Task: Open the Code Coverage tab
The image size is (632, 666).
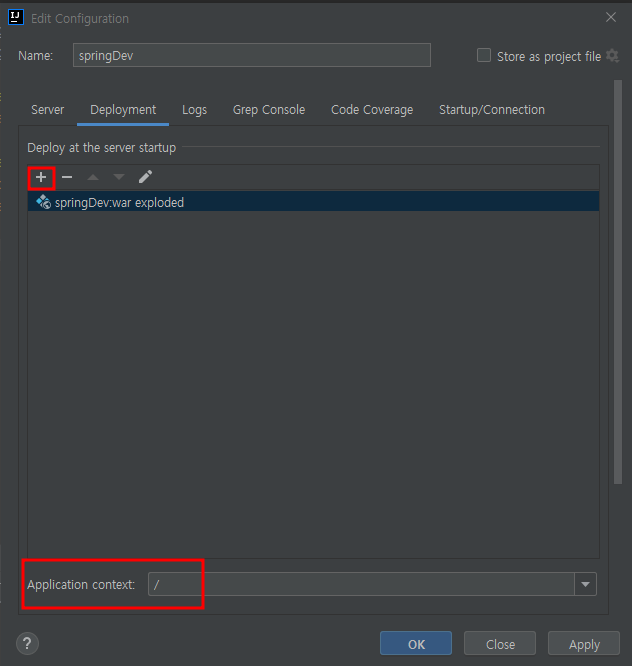Action: click(372, 110)
